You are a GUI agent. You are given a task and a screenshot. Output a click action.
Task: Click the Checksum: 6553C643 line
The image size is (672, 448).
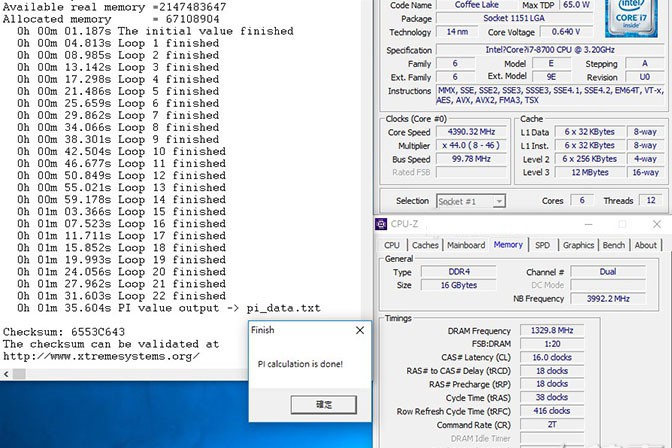point(64,332)
